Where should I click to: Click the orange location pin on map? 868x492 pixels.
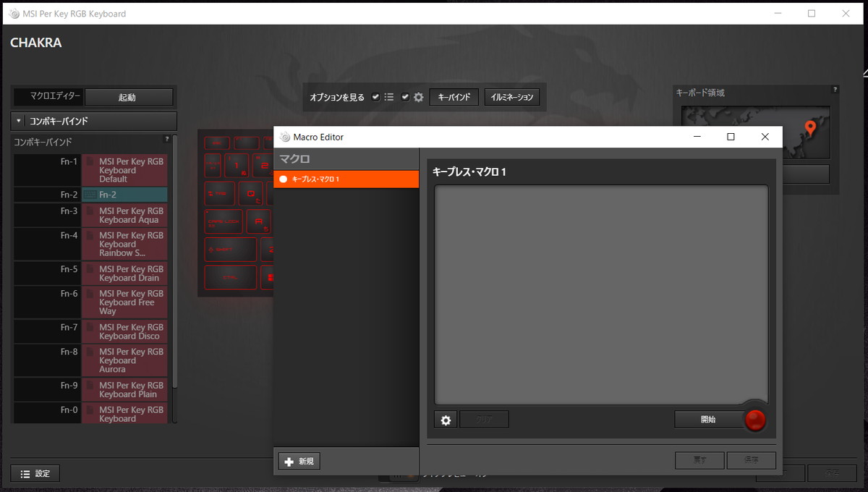pyautogui.click(x=810, y=130)
